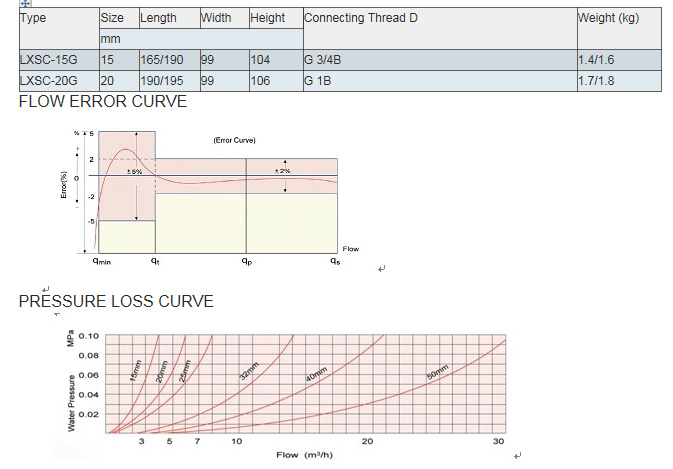
Task: Select the 1.7/1.8 weight cell
Action: tap(597, 79)
